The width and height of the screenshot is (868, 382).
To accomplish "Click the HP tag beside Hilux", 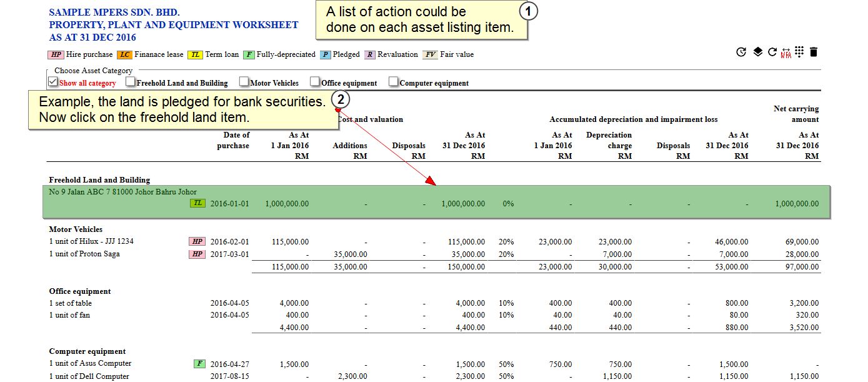I will [x=196, y=242].
